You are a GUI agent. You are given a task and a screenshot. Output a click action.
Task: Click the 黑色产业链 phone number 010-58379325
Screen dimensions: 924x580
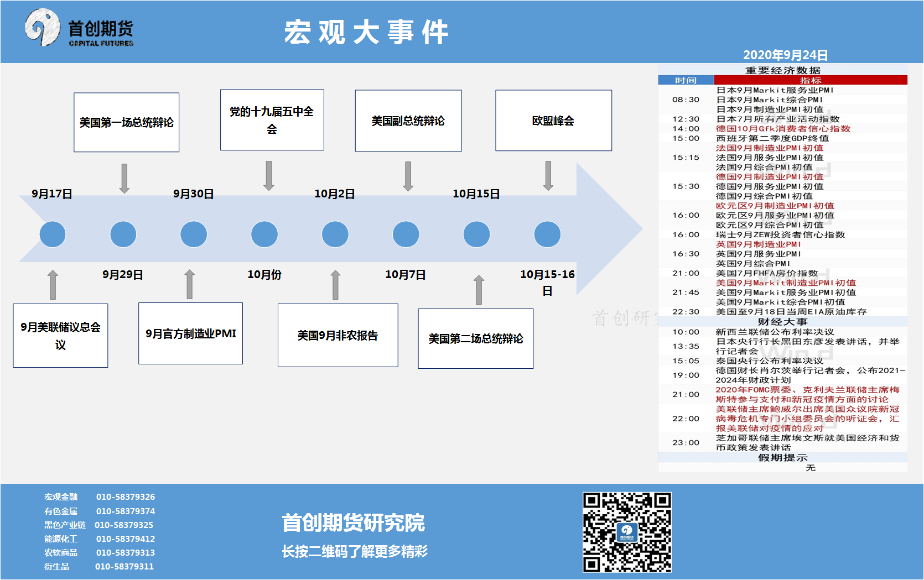124,525
